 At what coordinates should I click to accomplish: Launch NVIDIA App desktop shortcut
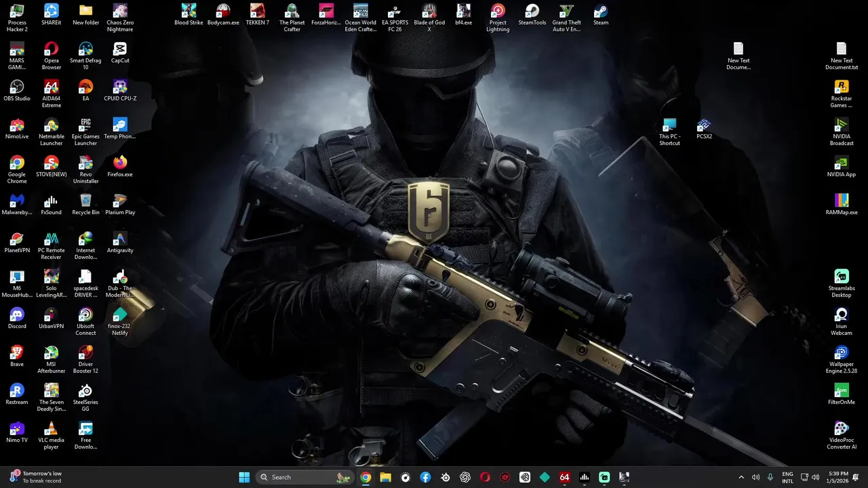coord(842,166)
